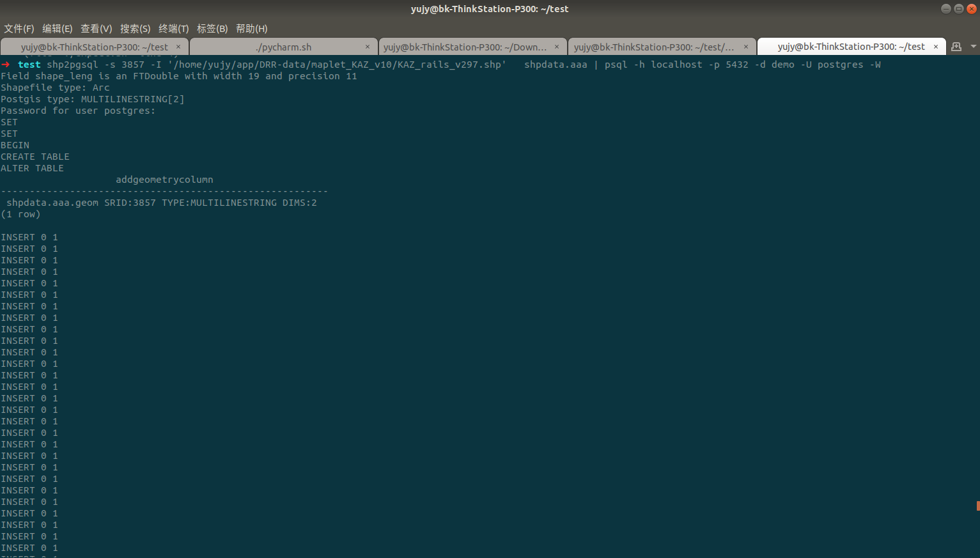Open the 查看(V) menu
This screenshot has height=558, width=980.
pos(96,29)
